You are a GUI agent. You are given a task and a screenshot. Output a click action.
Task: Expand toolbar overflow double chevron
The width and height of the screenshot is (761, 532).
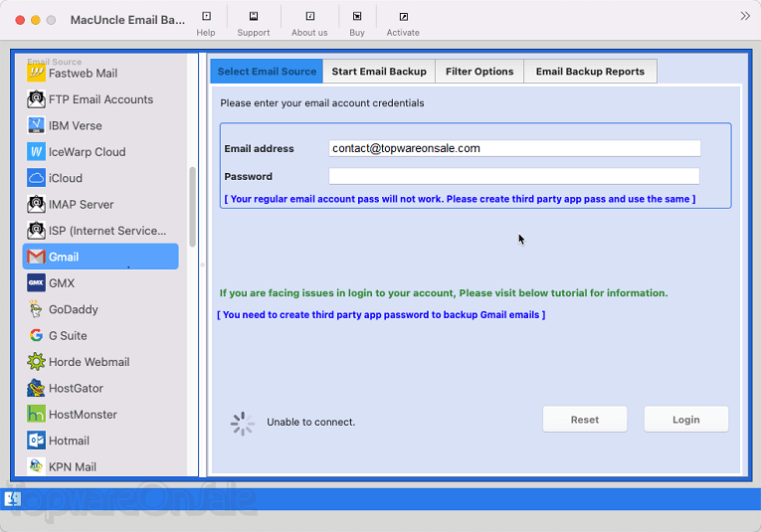point(745,16)
